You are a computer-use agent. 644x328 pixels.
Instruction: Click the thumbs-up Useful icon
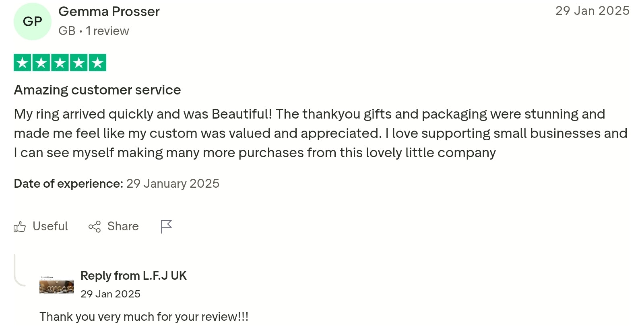pos(19,227)
